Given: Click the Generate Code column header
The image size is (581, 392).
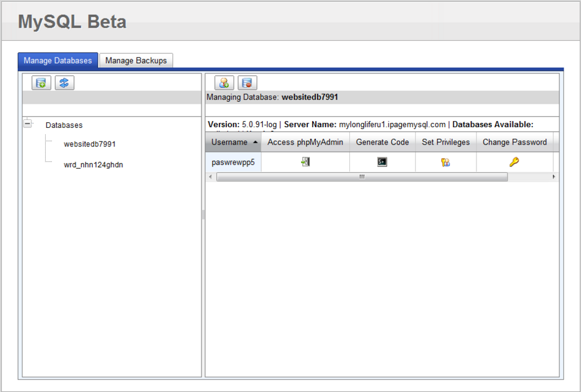Looking at the screenshot, I should pos(383,142).
